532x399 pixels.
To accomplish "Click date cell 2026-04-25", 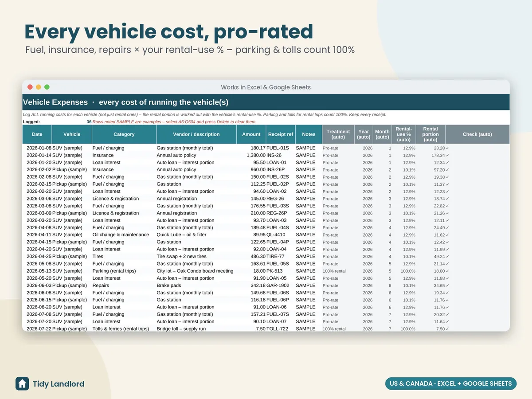I will click(39, 256).
